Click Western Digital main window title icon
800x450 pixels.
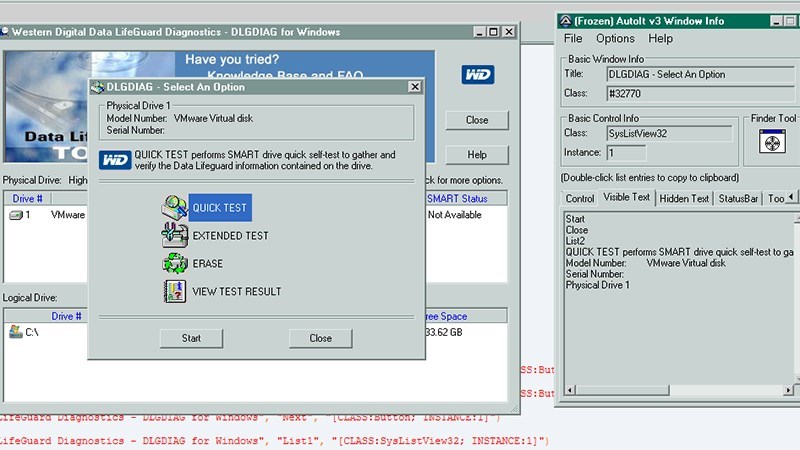(5, 32)
